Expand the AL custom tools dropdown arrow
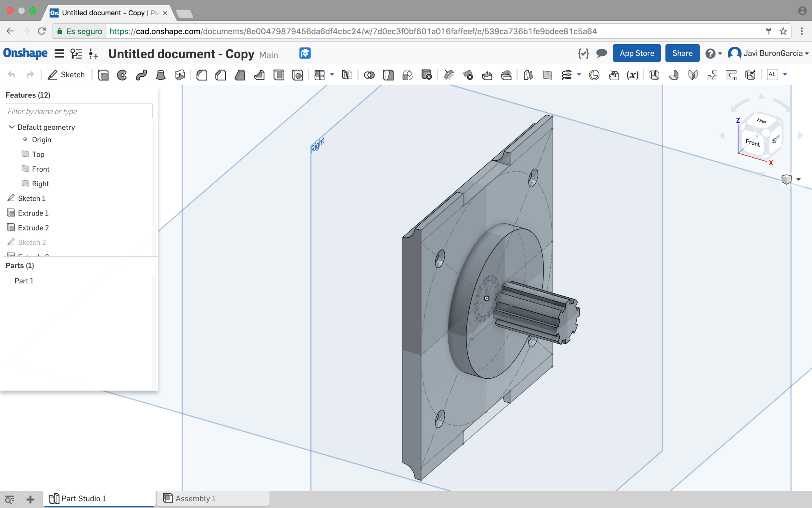 tap(785, 74)
